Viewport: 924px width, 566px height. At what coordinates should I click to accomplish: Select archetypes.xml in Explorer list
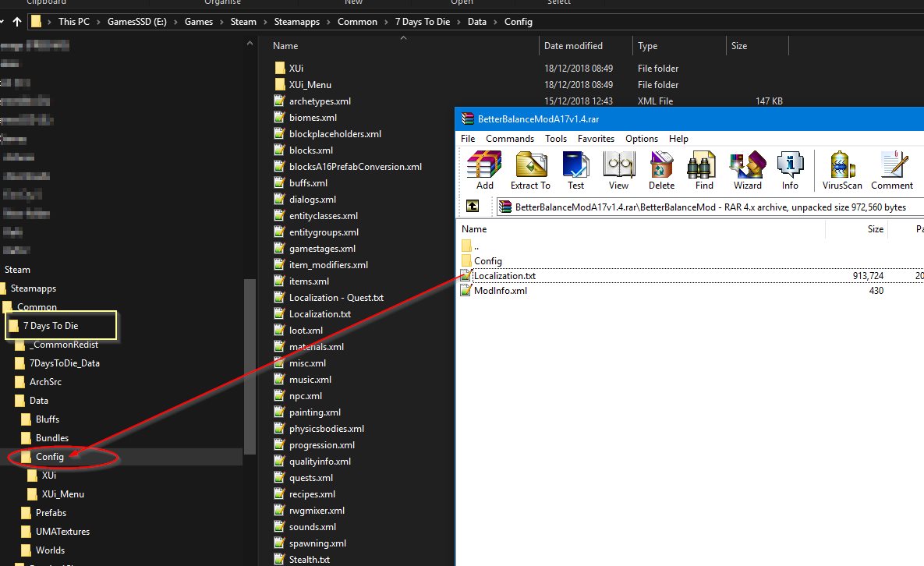320,101
